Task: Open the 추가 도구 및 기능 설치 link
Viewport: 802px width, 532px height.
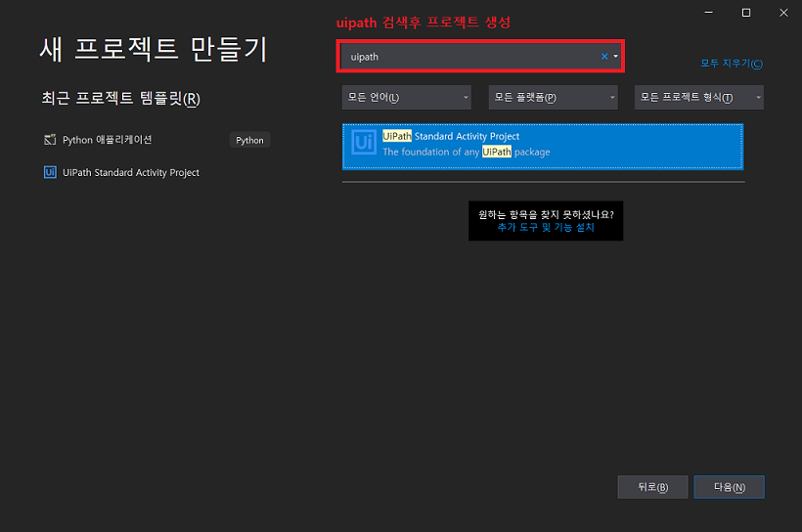Action: pyautogui.click(x=546, y=227)
